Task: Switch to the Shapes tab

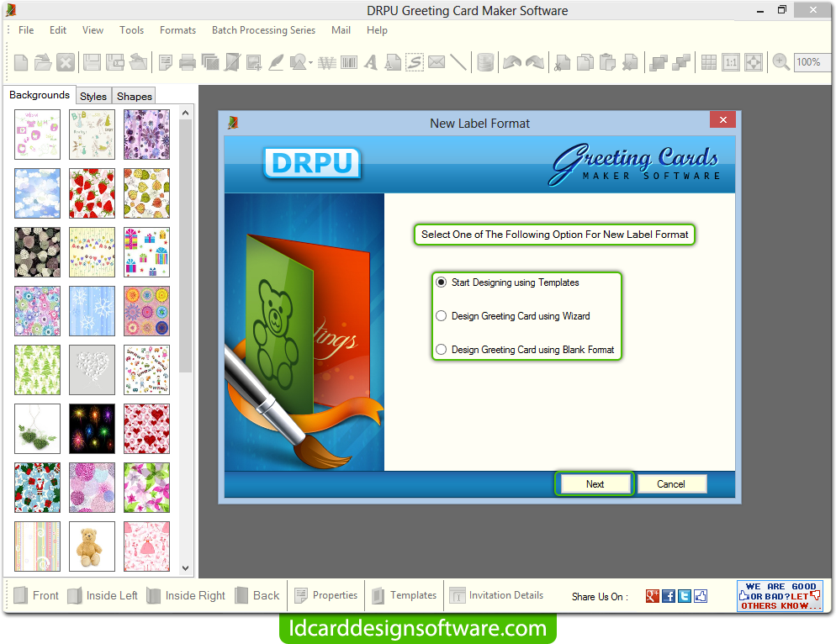Action: click(135, 96)
